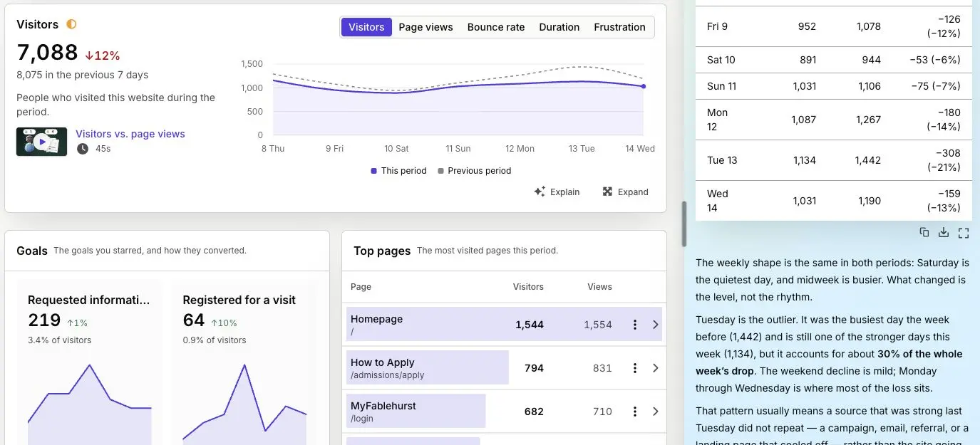The height and width of the screenshot is (445, 980).
Task: Open the table fullscreen with the fullscreen icon
Action: coord(964,232)
